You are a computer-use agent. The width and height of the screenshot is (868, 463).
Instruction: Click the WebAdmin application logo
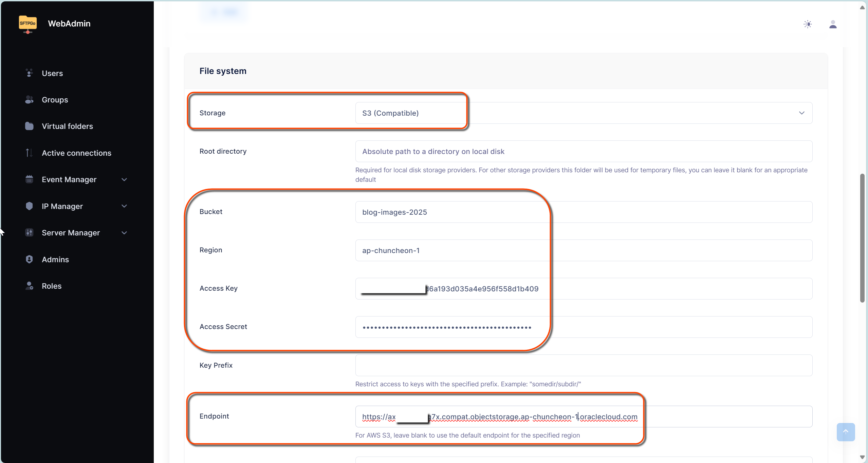pyautogui.click(x=27, y=23)
